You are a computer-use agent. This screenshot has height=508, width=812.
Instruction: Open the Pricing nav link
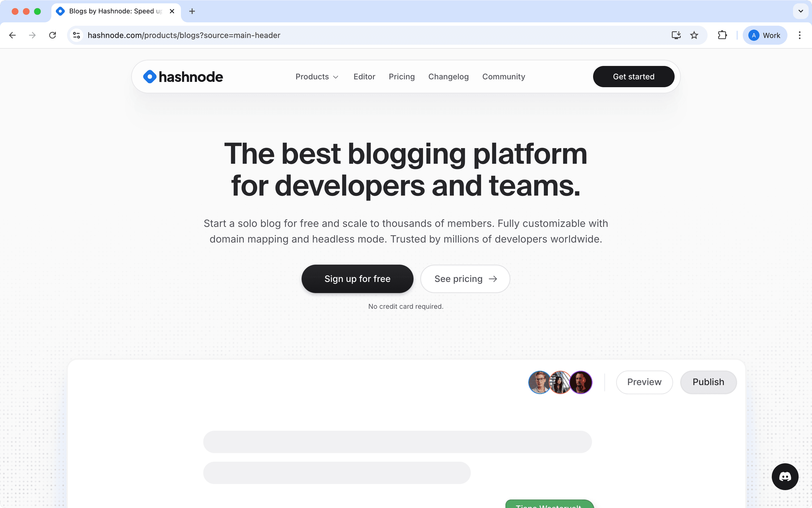click(x=402, y=77)
